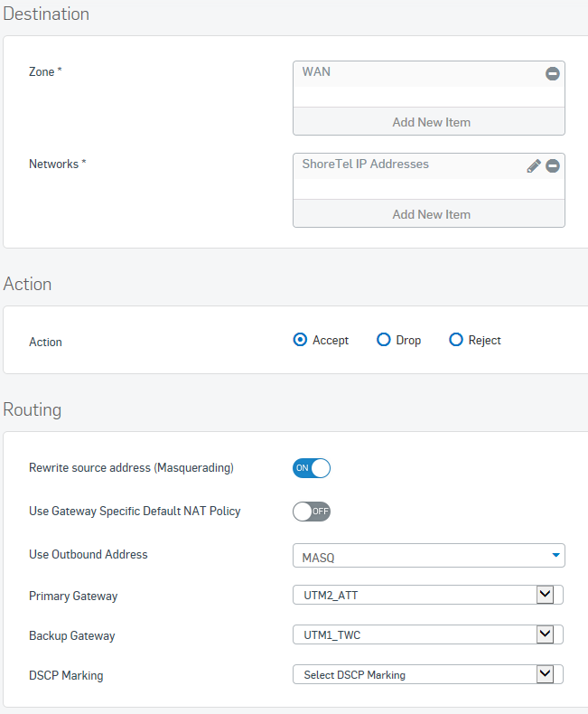
Task: Remove WAN from the Zone list
Action: pyautogui.click(x=553, y=73)
